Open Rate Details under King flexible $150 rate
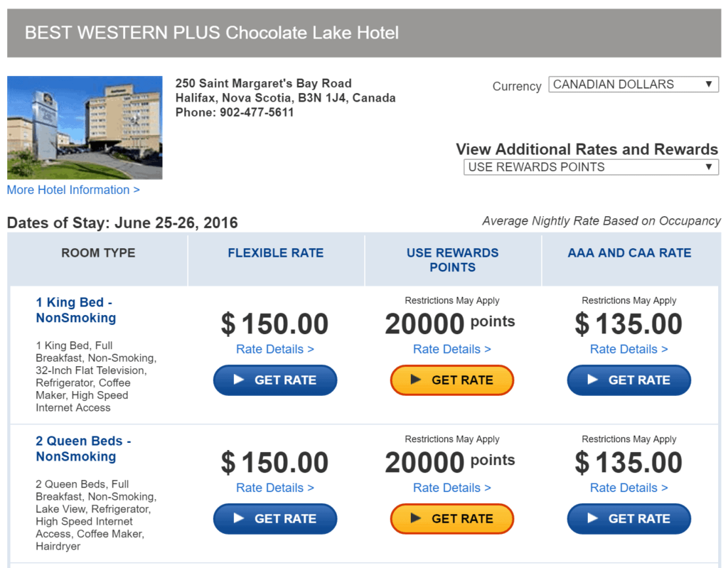The width and height of the screenshot is (728, 568). (x=275, y=349)
